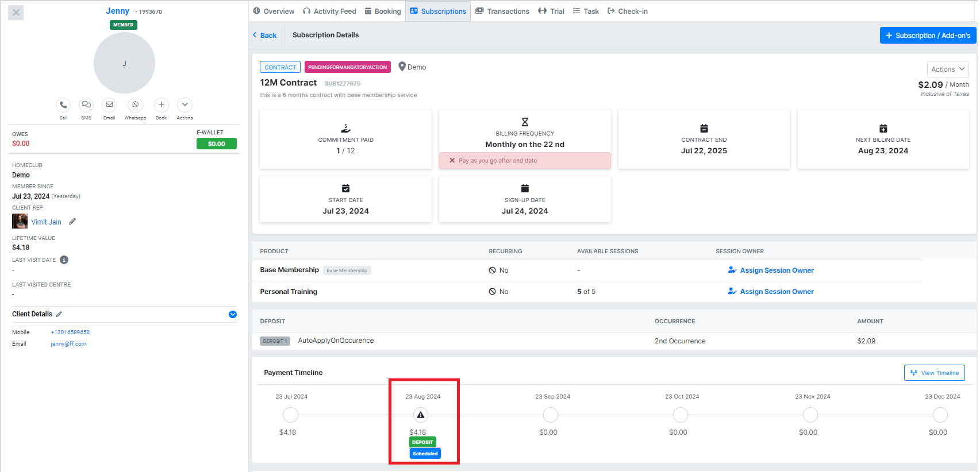Viewport: 980px width, 472px height.
Task: Edit Client Details pencil icon
Action: click(59, 314)
